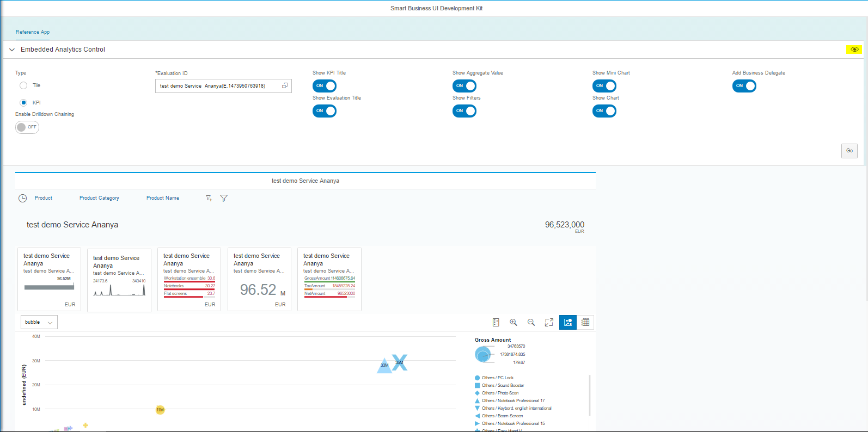Viewport: 868px width, 432px height.
Task: Zoom out of the chart
Action: pyautogui.click(x=531, y=323)
